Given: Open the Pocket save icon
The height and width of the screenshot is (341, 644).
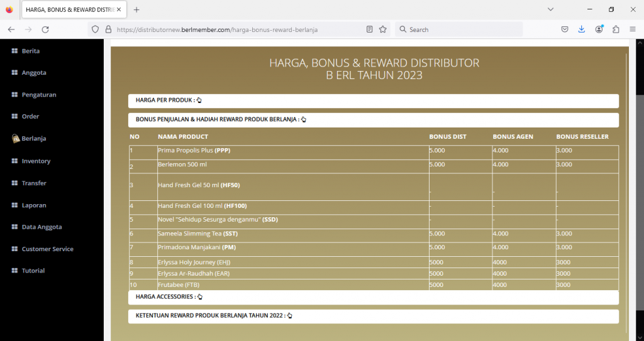Looking at the screenshot, I should pos(565,30).
